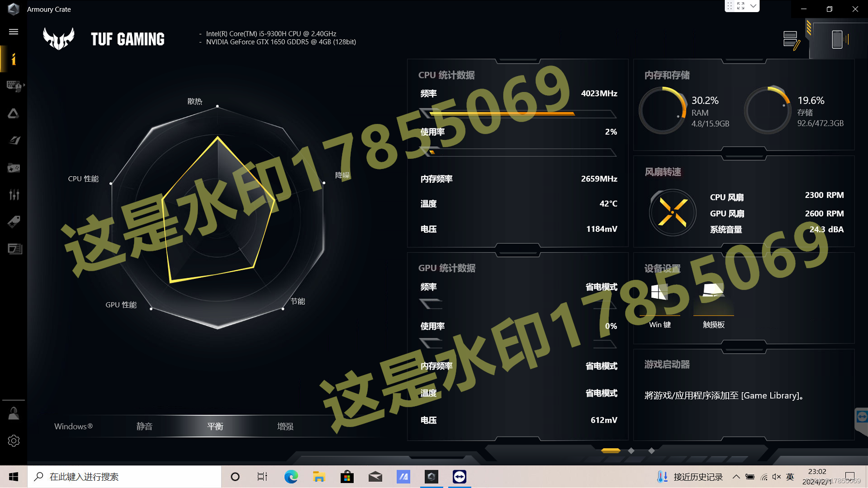Select the Windows® performance mode
The image size is (868, 488).
point(74,426)
